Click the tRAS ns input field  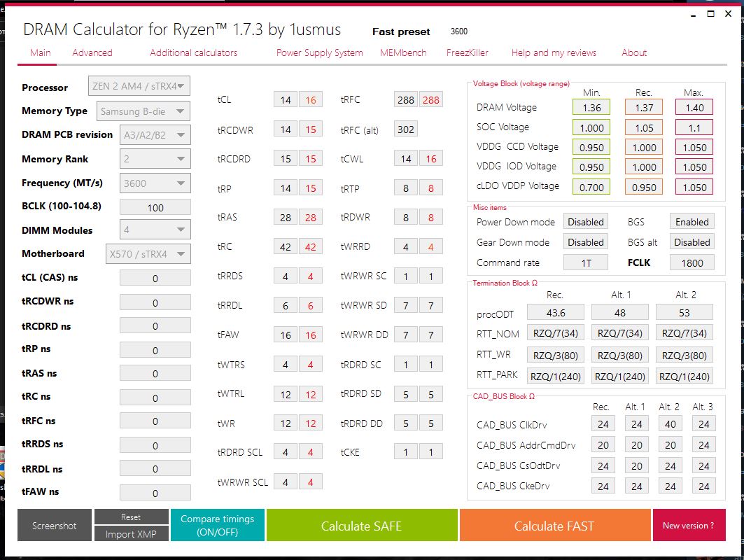click(155, 374)
